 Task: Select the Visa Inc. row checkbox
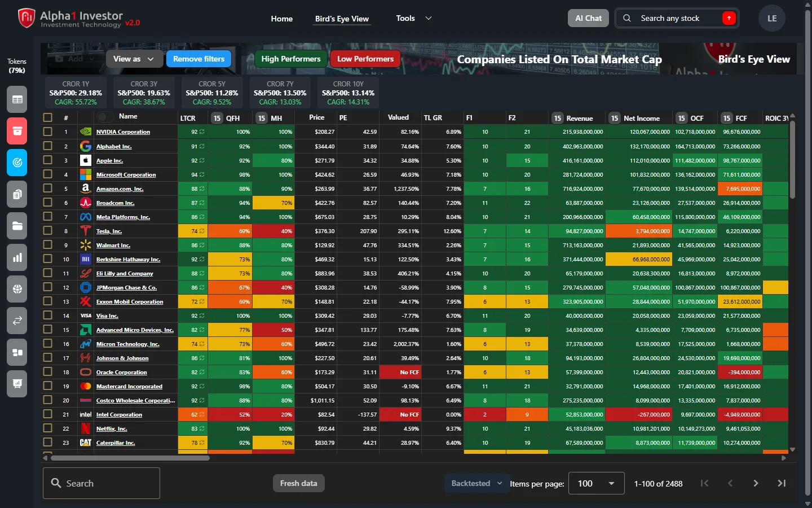pyautogui.click(x=47, y=315)
